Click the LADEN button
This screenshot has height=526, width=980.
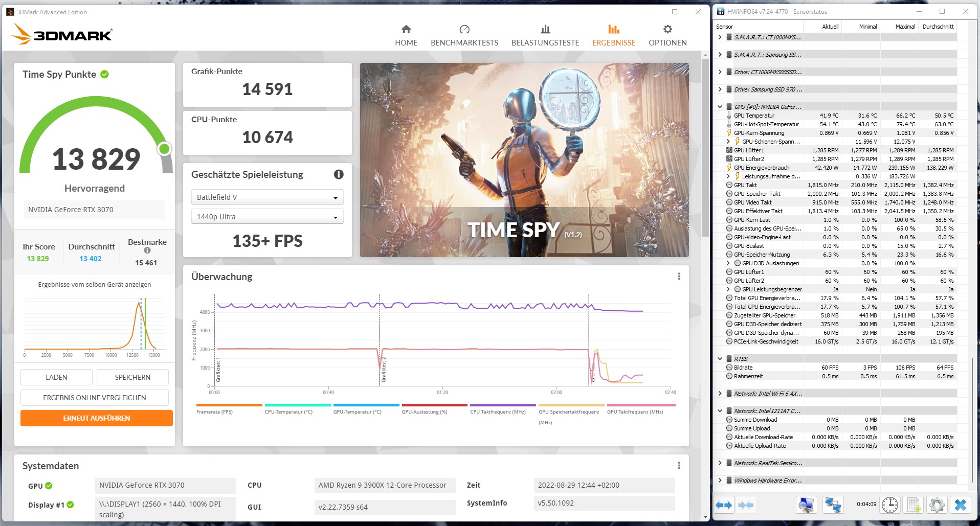pyautogui.click(x=56, y=377)
